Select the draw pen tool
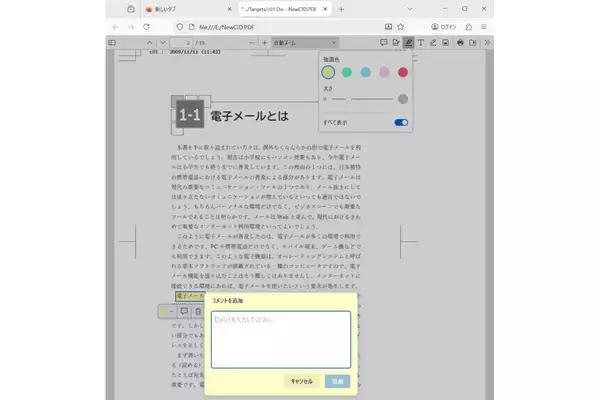 [433, 43]
